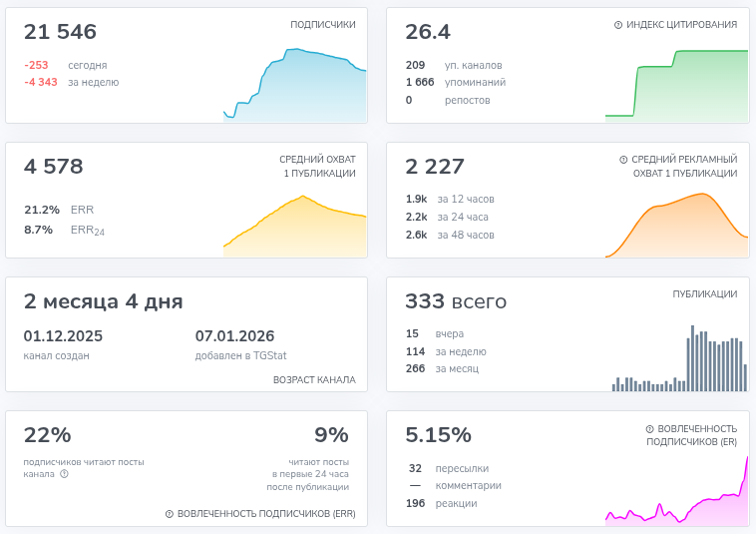Open the Публикации card title link
The image size is (756, 534).
point(704,294)
